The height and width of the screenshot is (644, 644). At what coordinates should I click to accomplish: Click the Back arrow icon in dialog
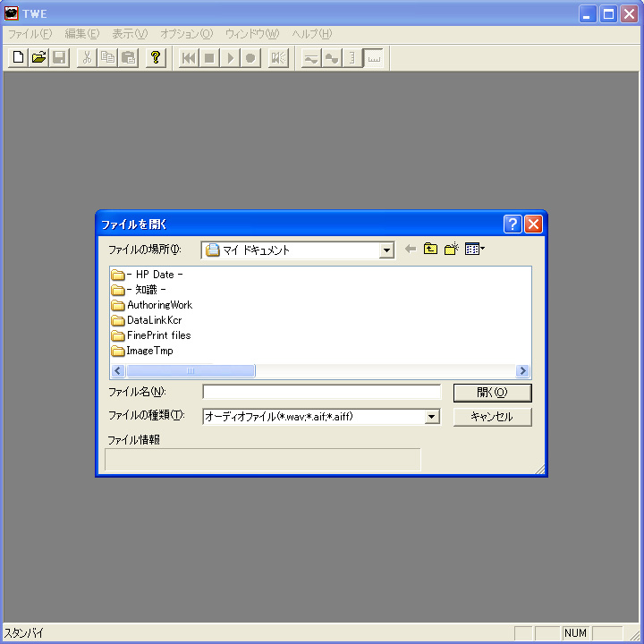coord(411,249)
